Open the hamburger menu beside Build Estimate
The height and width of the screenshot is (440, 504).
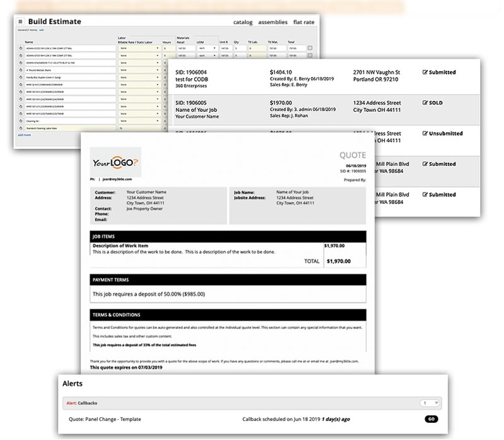[x=20, y=21]
